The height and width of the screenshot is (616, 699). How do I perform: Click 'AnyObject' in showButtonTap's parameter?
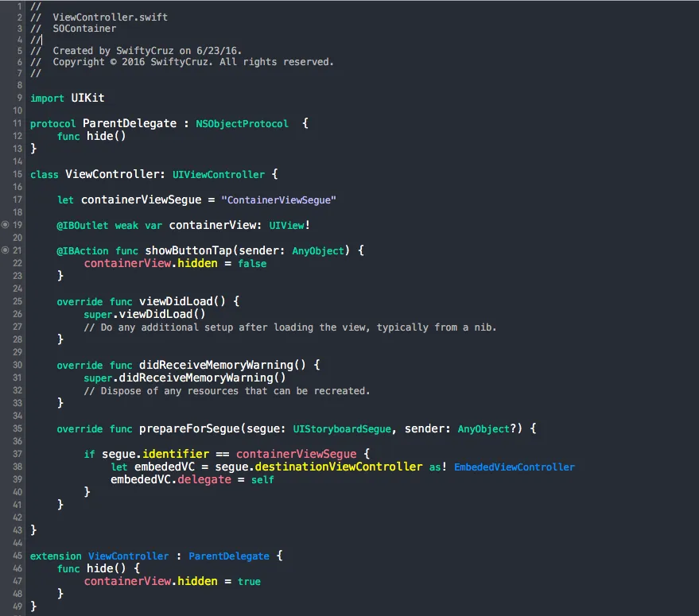click(318, 251)
